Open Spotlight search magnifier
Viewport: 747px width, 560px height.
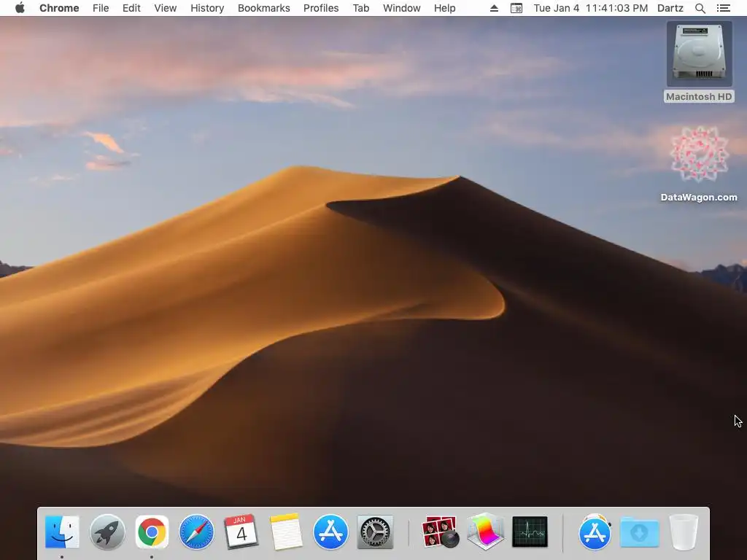(x=700, y=8)
